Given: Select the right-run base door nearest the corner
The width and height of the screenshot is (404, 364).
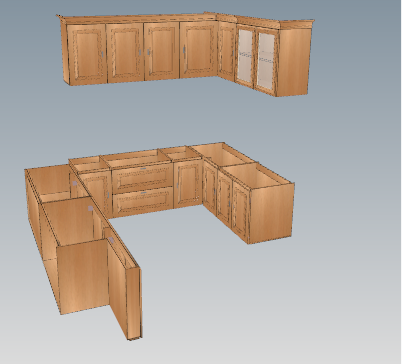Looking at the screenshot, I should pos(210,188).
